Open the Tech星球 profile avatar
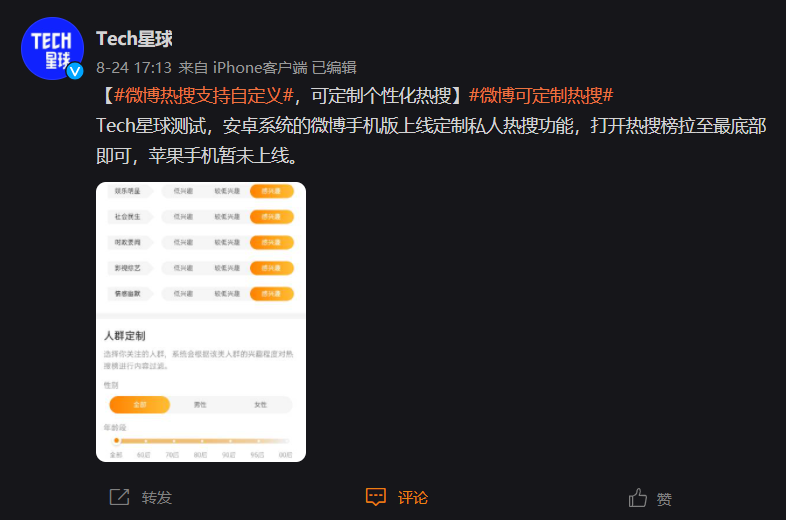Viewport: 786px width, 520px height. click(52, 48)
